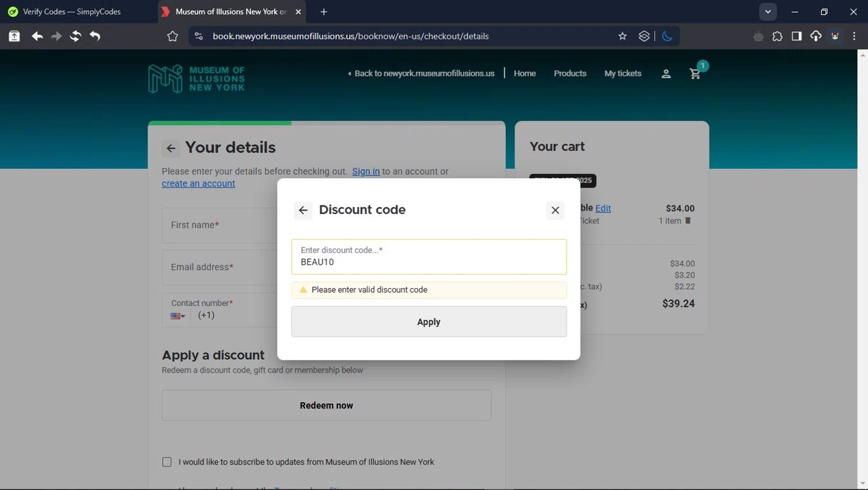
Task: Click the share icon at toolbar left
Action: [x=14, y=36]
